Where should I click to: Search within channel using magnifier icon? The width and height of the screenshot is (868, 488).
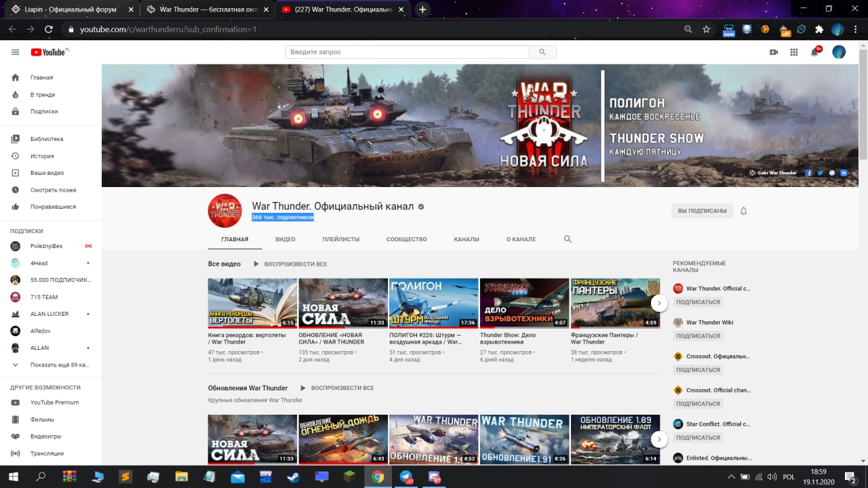point(568,239)
